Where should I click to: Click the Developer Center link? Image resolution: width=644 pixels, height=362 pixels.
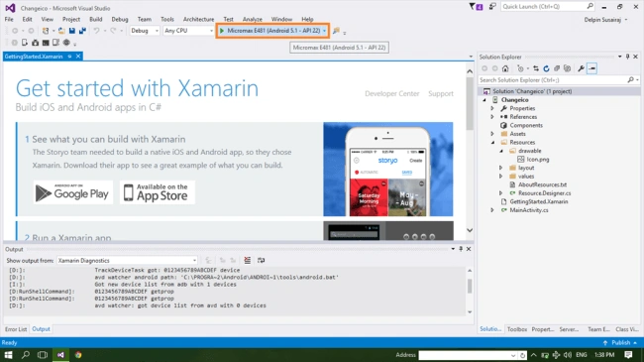[x=391, y=94]
